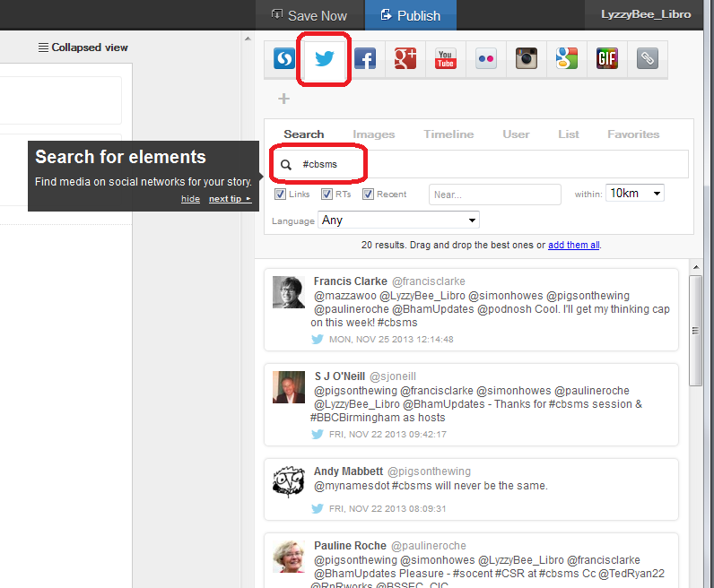Viewport: 714px width, 588px height.
Task: Open the Timeline tab
Action: click(448, 134)
